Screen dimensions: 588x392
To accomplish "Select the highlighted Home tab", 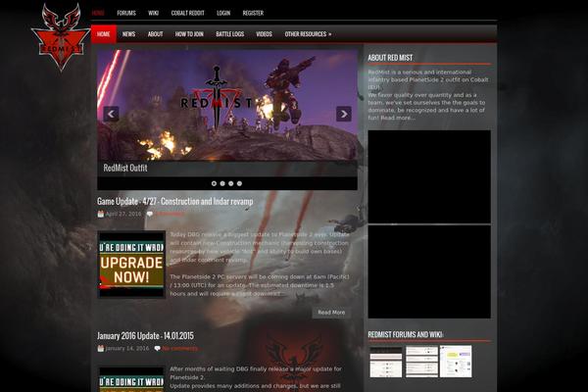I will pos(104,34).
